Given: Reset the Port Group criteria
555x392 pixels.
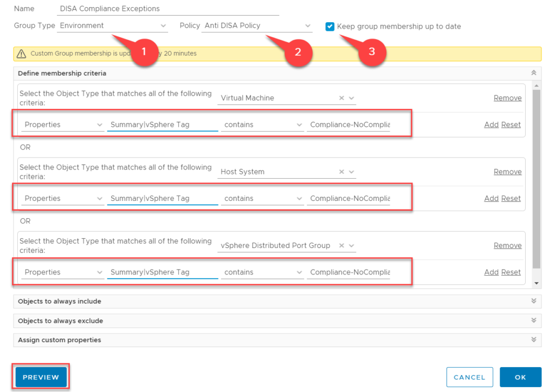Looking at the screenshot, I should [511, 272].
